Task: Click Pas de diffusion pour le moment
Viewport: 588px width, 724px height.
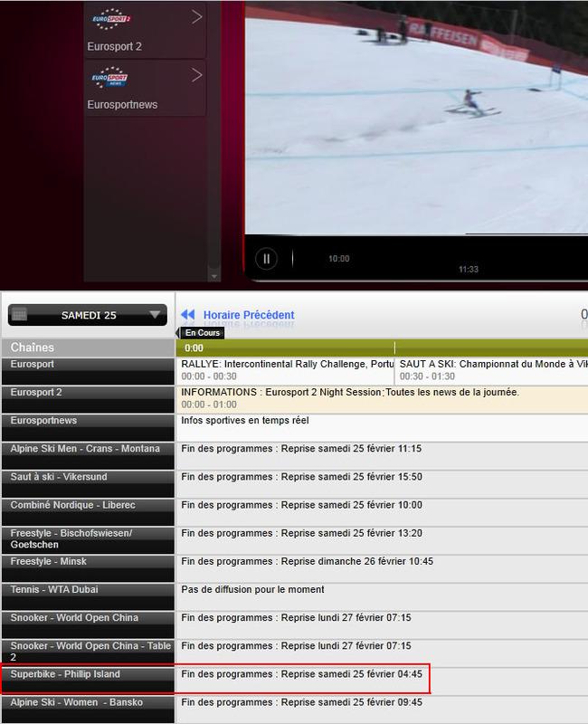Action: point(252,589)
